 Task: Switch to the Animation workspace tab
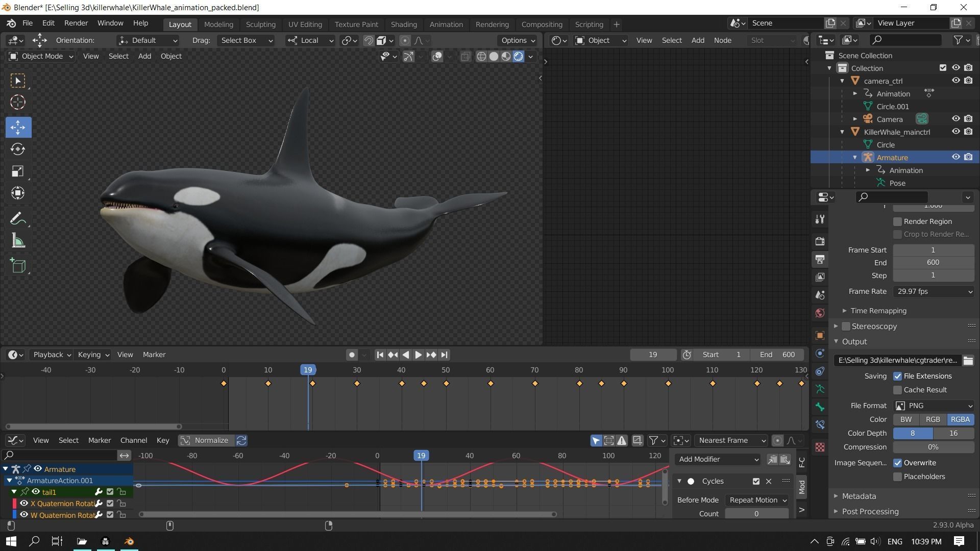(446, 24)
